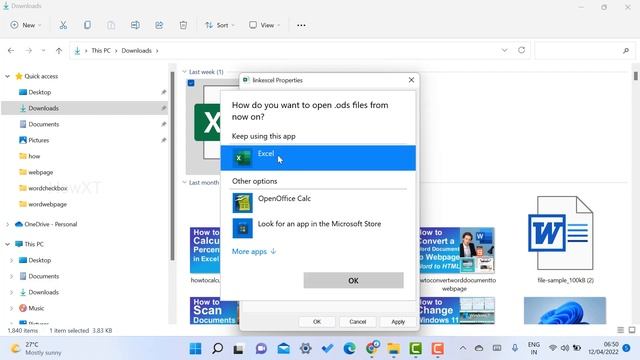Open taskbar Search magnifier

(x=218, y=349)
